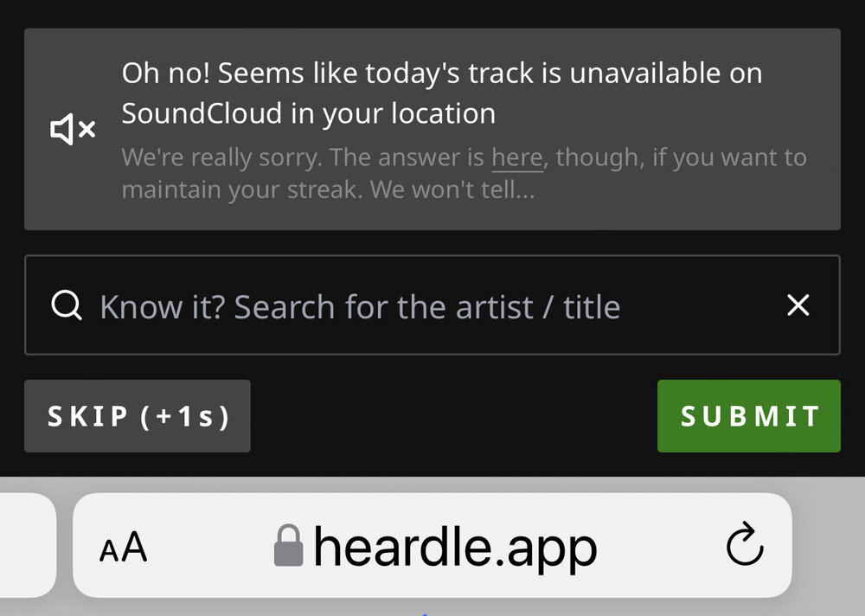Open Safari's AA text size menu

point(124,548)
